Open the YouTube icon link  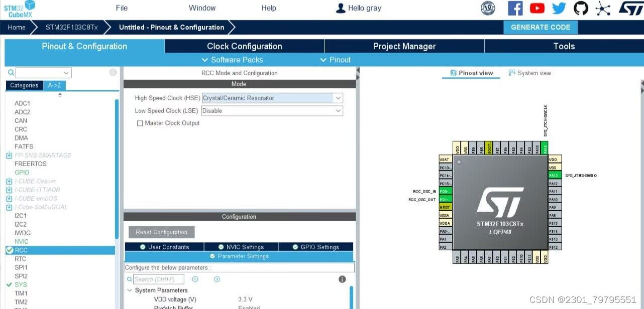(537, 8)
